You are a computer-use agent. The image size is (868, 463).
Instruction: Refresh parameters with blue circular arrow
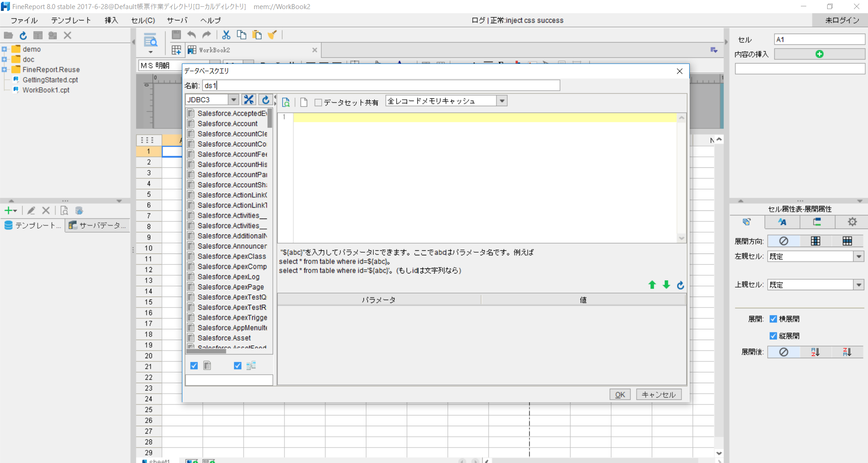(680, 285)
